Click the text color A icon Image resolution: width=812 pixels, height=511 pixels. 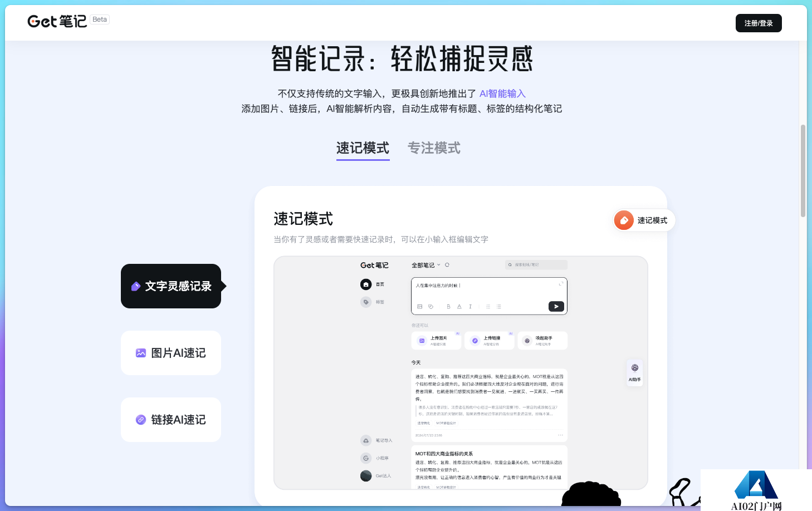(x=459, y=307)
